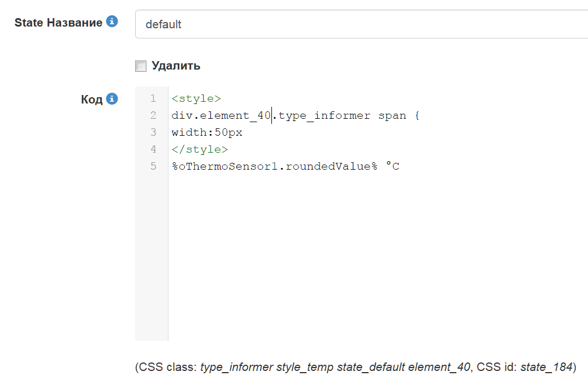Click the closing </style> tag line

tap(200, 149)
